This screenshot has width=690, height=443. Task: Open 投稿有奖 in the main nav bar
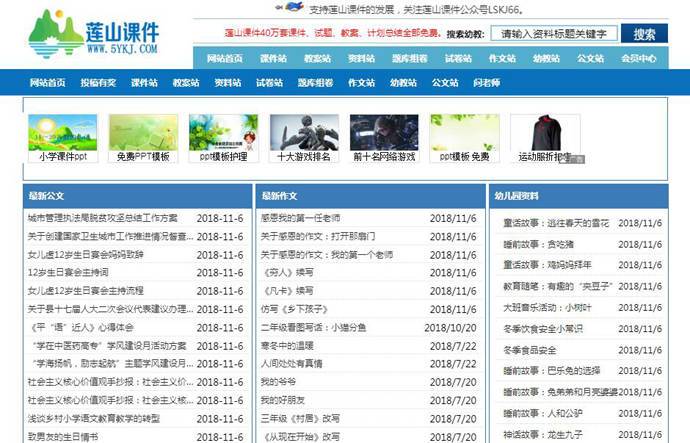click(x=97, y=83)
